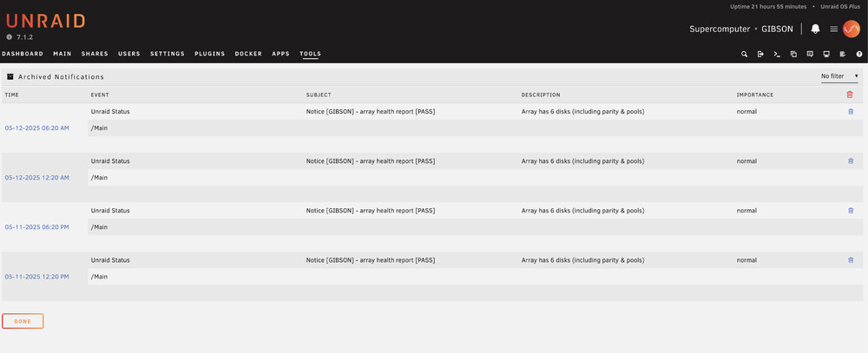Switch to the Apps tab

280,54
